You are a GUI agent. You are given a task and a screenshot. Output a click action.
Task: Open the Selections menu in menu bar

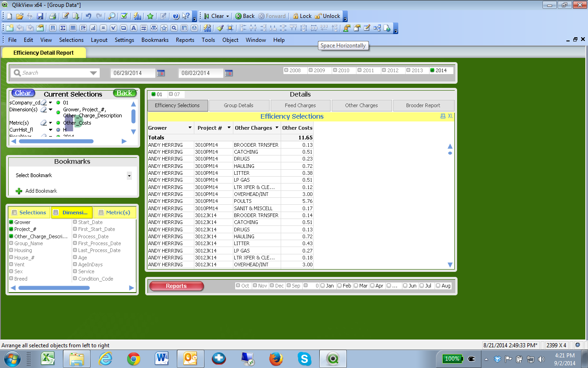coord(71,40)
